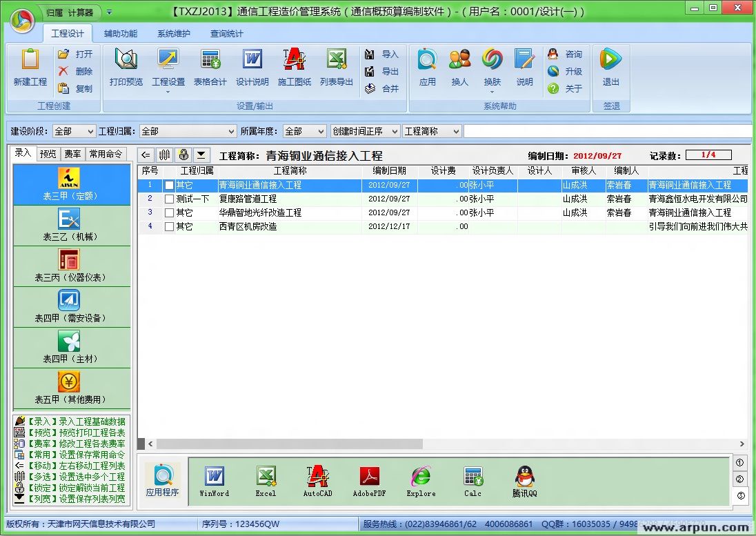Open 腾讯QQ from the application bar

[525, 478]
